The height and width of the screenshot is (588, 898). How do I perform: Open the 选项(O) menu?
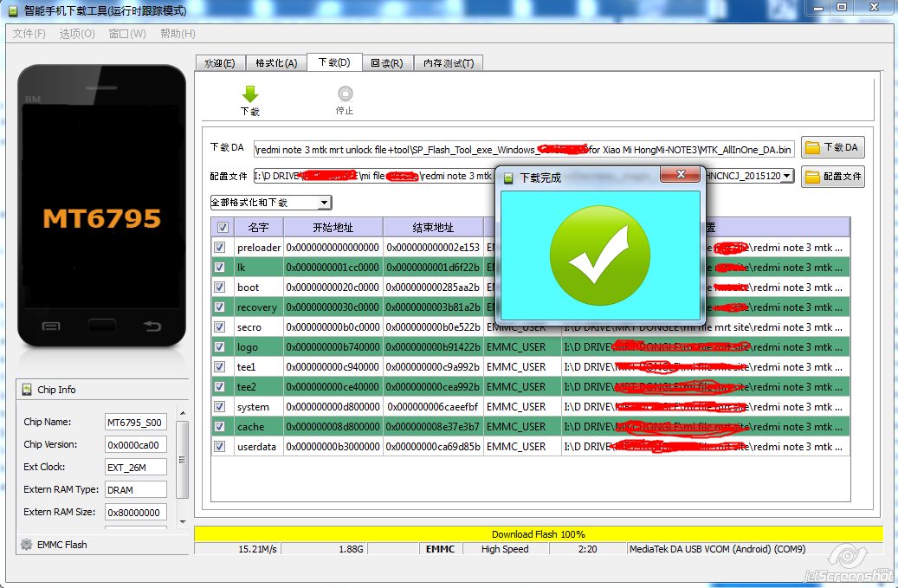pyautogui.click(x=78, y=34)
